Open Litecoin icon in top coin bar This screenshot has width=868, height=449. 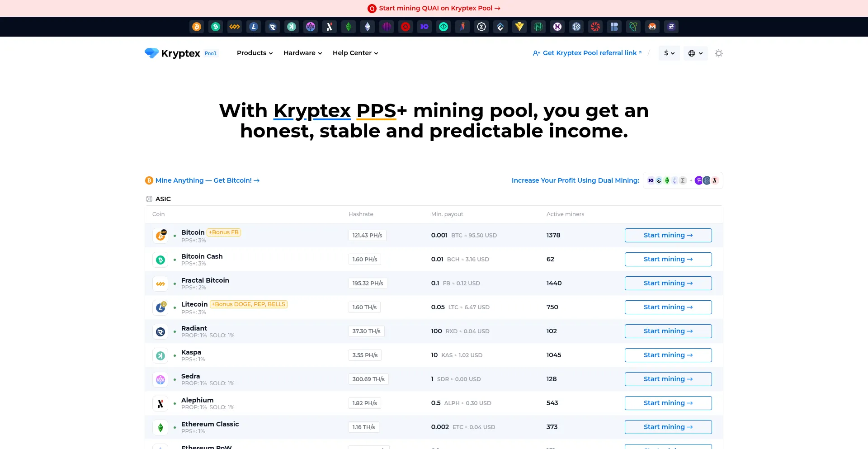point(254,27)
